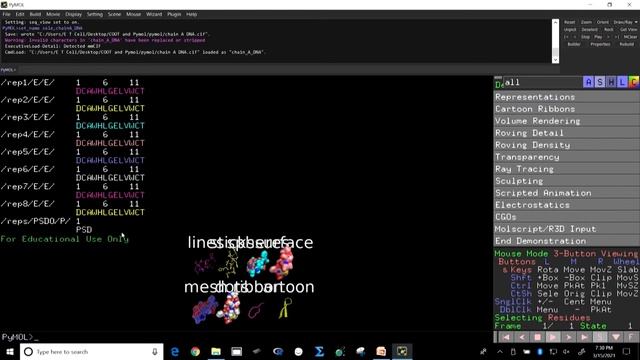The image size is (640, 360).
Task: Click End Demonstration
Action: [x=567, y=241]
